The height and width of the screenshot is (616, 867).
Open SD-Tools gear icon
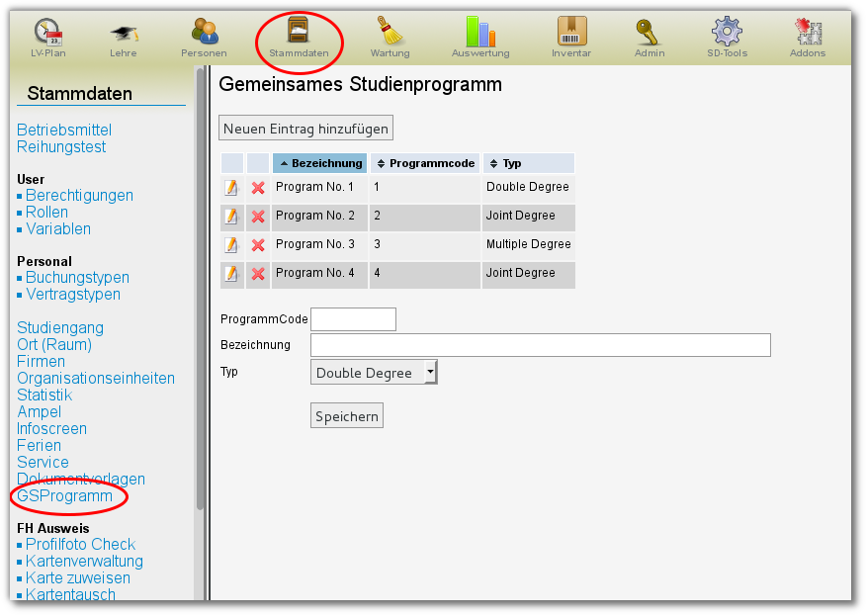click(x=727, y=32)
